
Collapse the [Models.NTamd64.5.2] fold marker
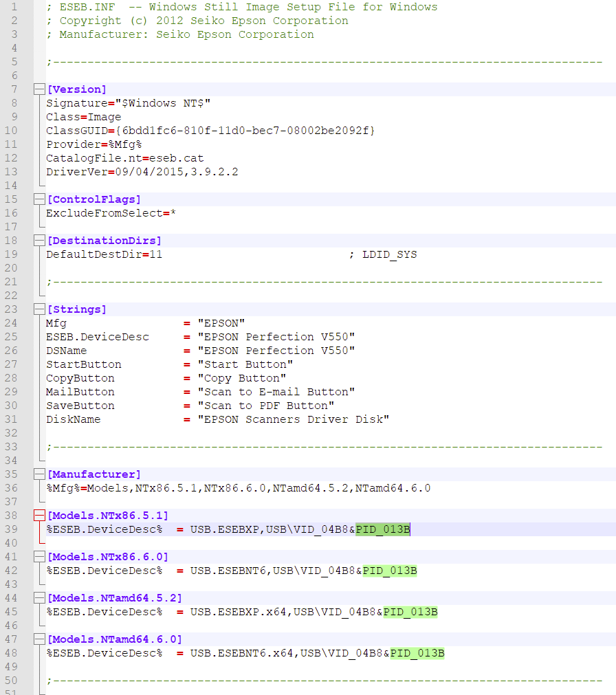point(39,597)
